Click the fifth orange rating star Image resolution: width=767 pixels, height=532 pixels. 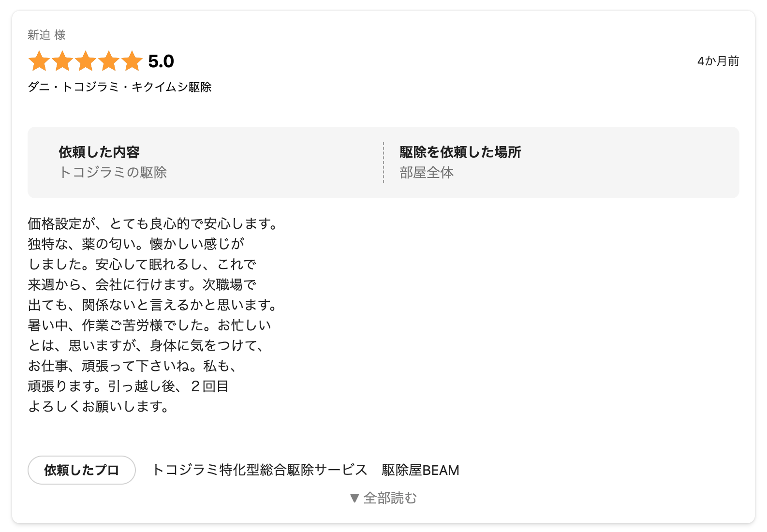[x=132, y=61]
